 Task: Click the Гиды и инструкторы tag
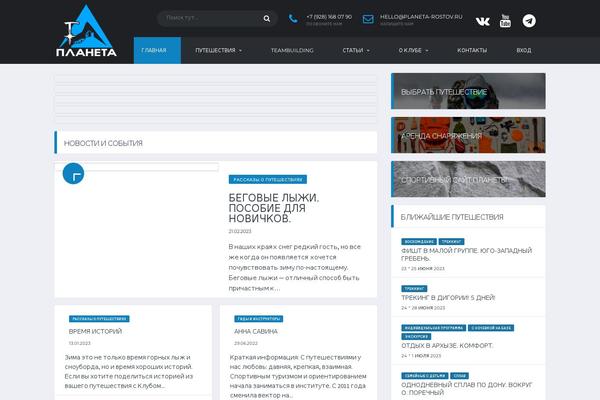[x=258, y=319]
